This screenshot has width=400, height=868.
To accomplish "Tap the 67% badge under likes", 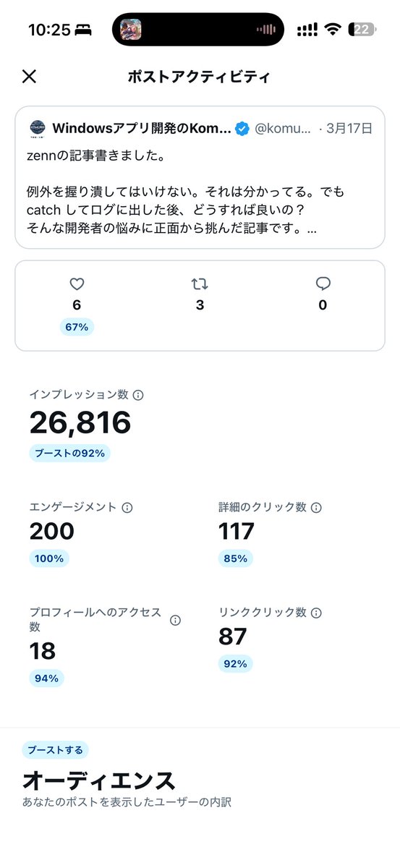I will click(x=77, y=327).
